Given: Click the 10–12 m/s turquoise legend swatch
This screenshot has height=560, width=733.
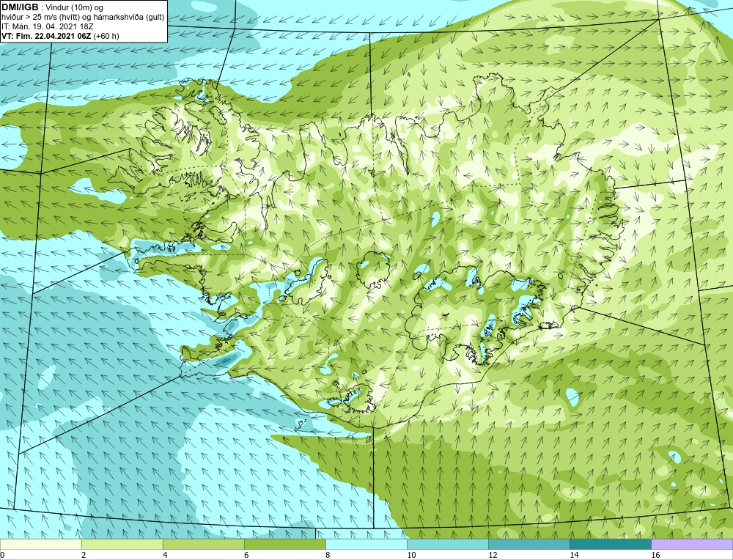Looking at the screenshot, I should (447, 544).
